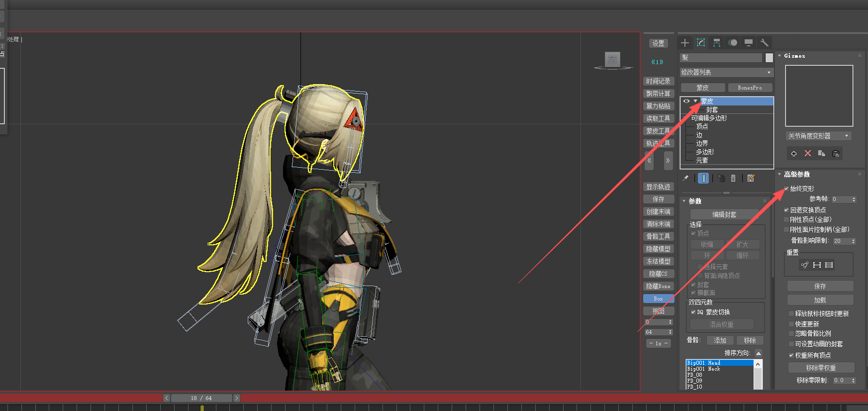Screen dimensions: 868x411
Task: Select 封套 sub-object in modifier stack
Action: coord(712,109)
